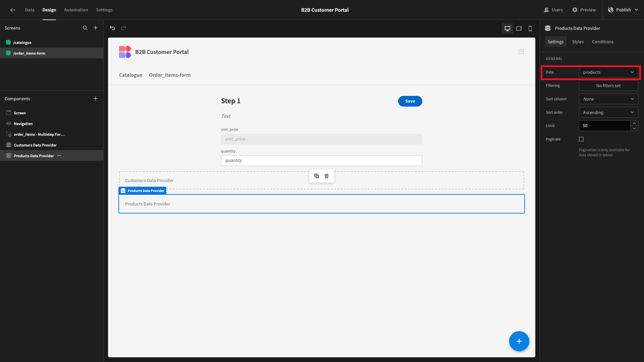Viewport: 644px width, 362px height.
Task: Switch to tablet preview mode
Action: click(x=519, y=28)
